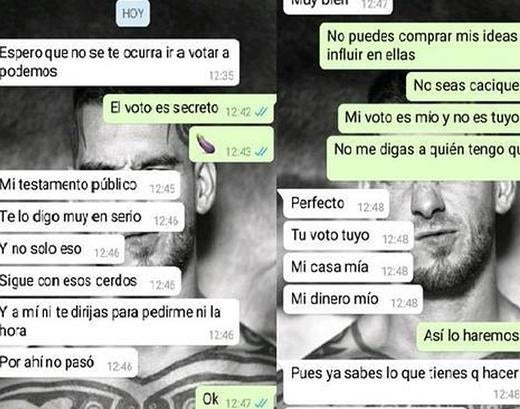Viewport: 520px width, 409px height.
Task: Tap the 'Y no solo eso' bubble
Action: click(62, 249)
